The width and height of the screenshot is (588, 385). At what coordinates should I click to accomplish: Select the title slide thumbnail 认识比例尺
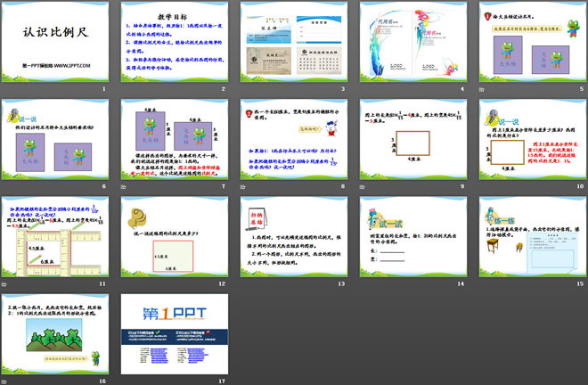[55, 41]
